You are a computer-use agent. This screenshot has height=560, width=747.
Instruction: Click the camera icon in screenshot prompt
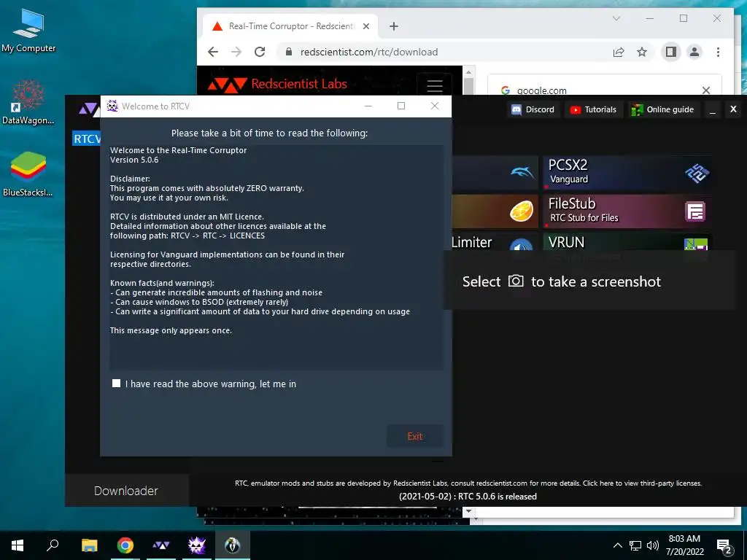click(x=516, y=281)
